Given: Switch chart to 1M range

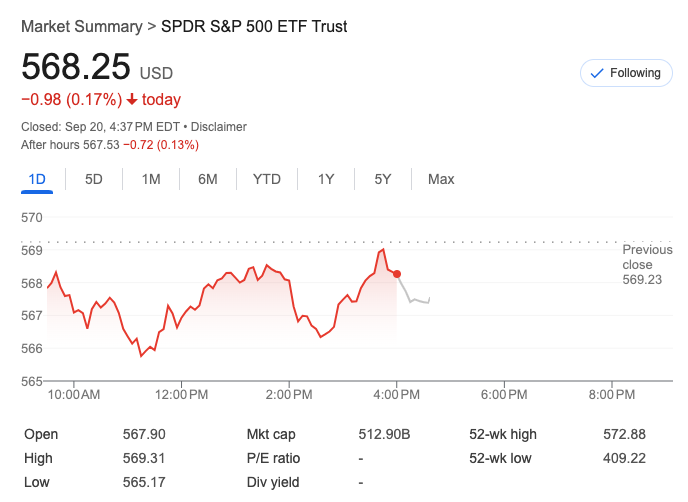Looking at the screenshot, I should tap(151, 179).
